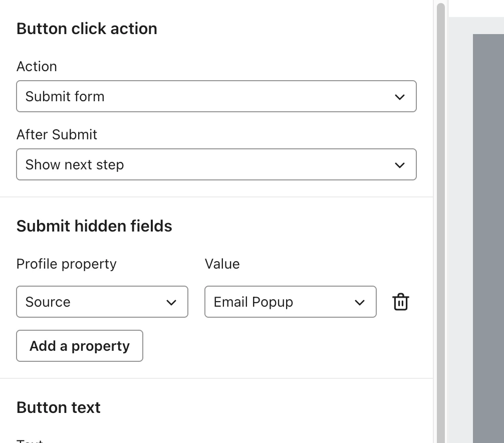Click the Button text heading
Image resolution: width=504 pixels, height=443 pixels.
pos(59,407)
